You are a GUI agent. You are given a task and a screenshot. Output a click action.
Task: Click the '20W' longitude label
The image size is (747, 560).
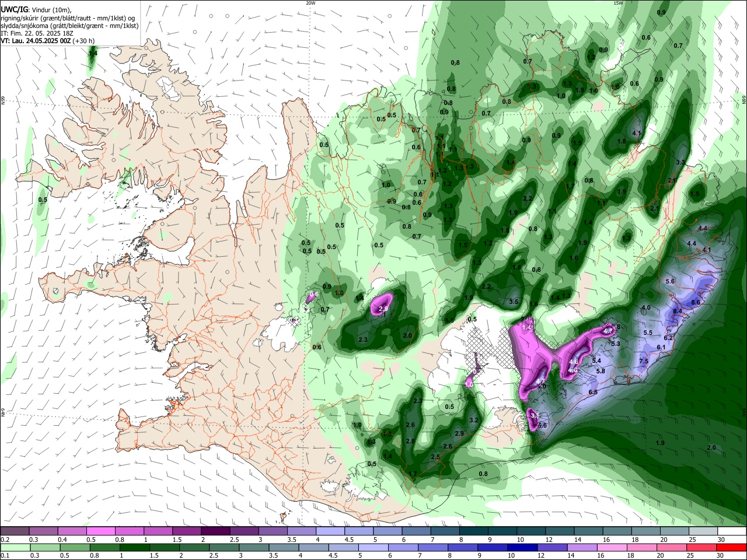(x=310, y=3)
